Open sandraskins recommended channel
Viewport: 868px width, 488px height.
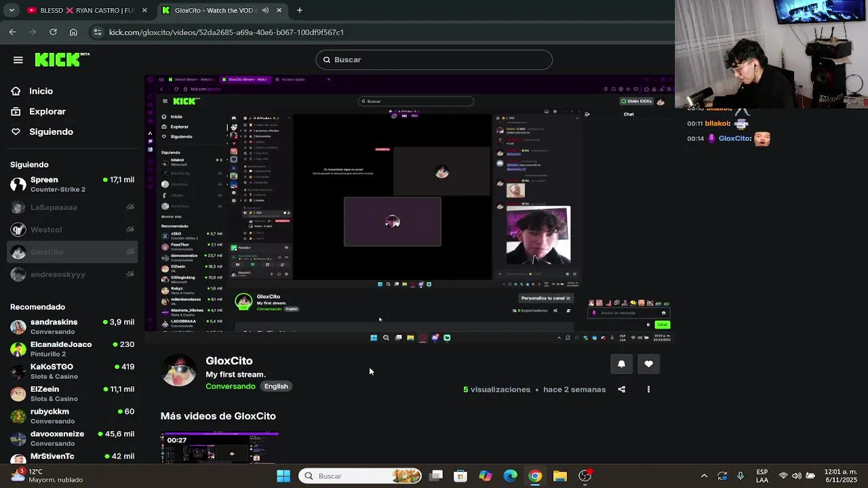tap(73, 327)
